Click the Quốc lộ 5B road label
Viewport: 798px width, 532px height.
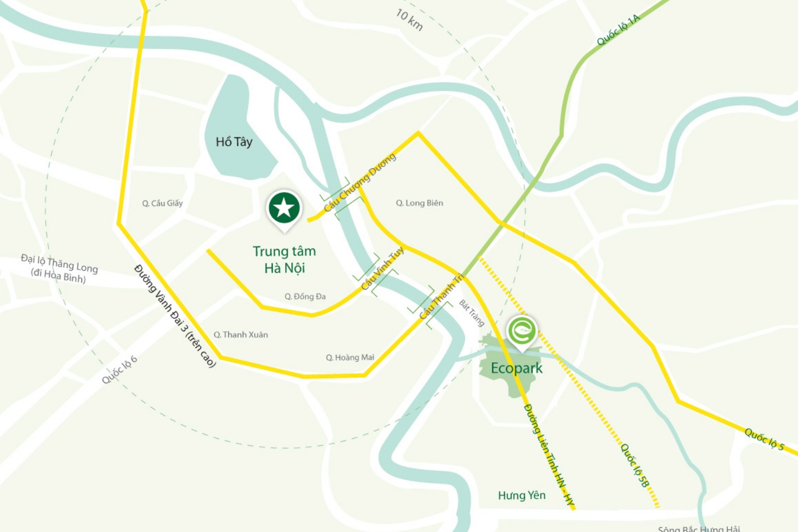[x=635, y=465]
